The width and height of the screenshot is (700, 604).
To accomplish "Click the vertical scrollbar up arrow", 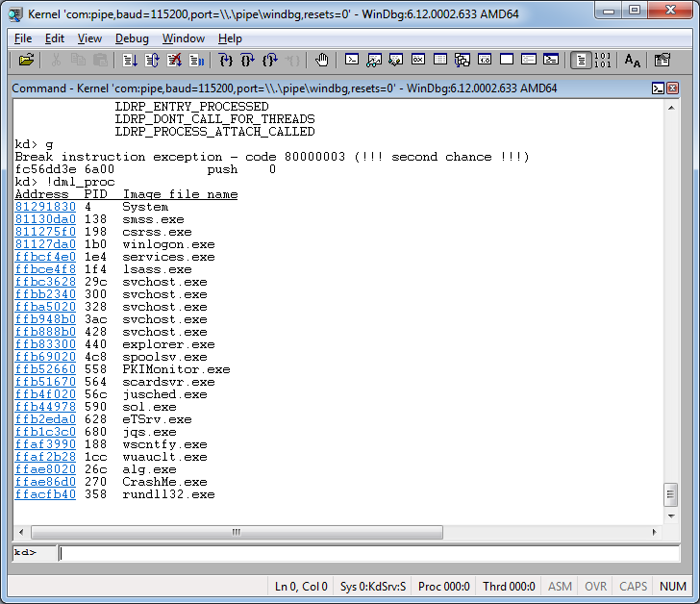I will (x=671, y=108).
